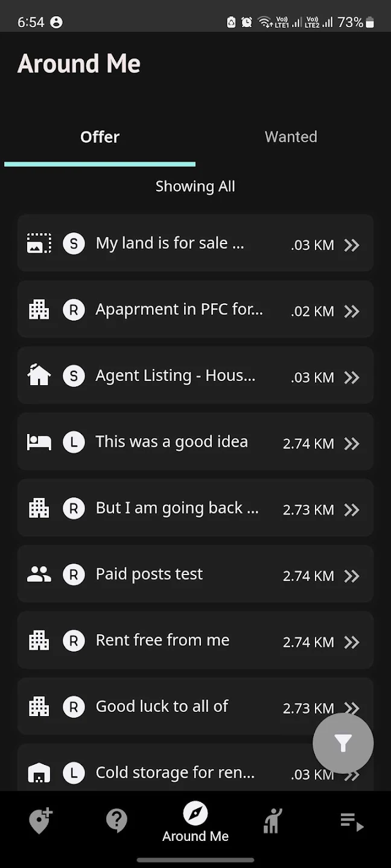This screenshot has height=868, width=391.
Task: Open the Good luck to all of listing
Action: pyautogui.click(x=195, y=706)
